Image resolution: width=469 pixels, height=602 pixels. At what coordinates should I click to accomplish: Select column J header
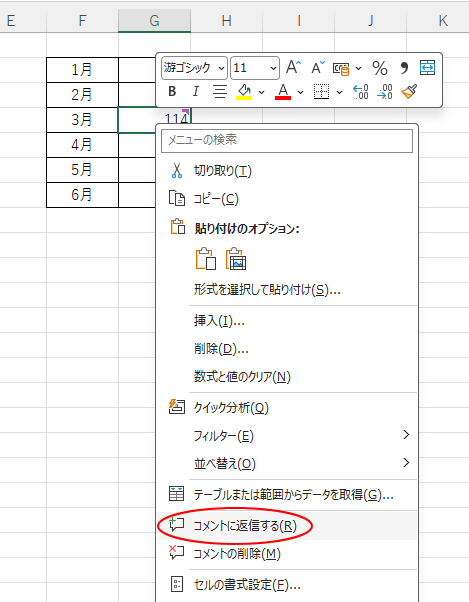coord(370,20)
